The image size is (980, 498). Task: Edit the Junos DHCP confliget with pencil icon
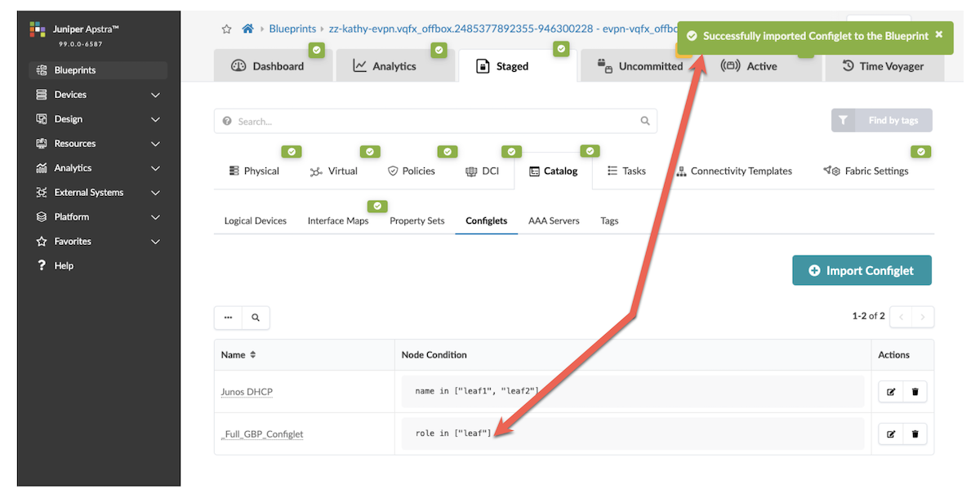(890, 392)
